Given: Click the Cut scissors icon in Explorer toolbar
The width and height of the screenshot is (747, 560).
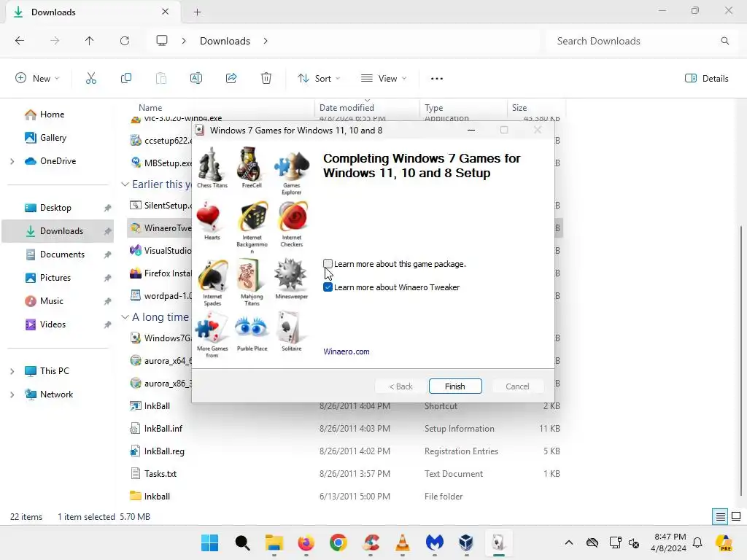Looking at the screenshot, I should click(91, 78).
